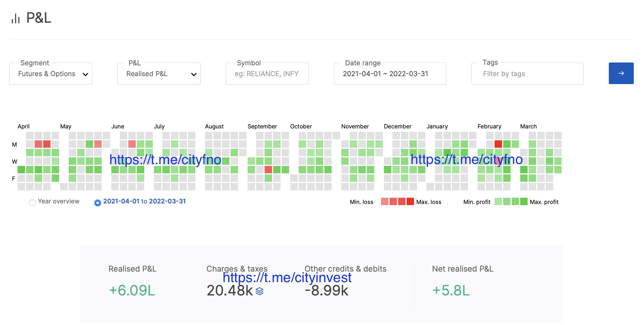Click the Filter by tags field
644x325 pixels.
pyautogui.click(x=527, y=74)
